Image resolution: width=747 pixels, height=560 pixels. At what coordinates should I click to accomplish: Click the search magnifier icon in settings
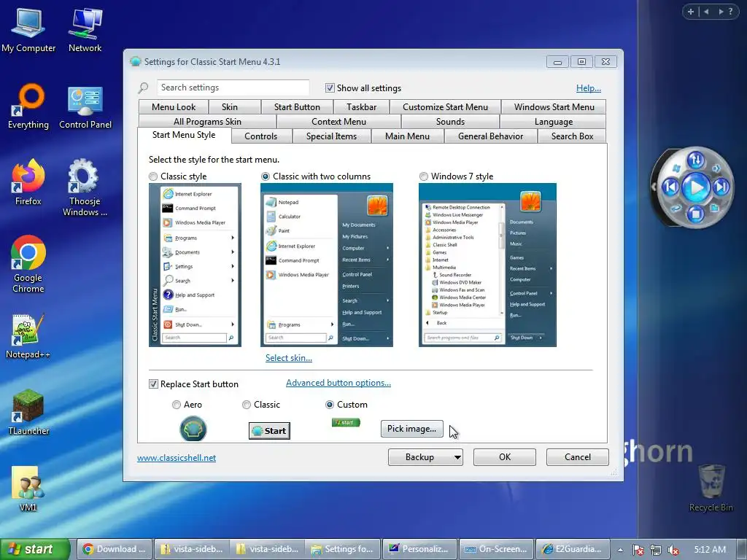pyautogui.click(x=144, y=87)
